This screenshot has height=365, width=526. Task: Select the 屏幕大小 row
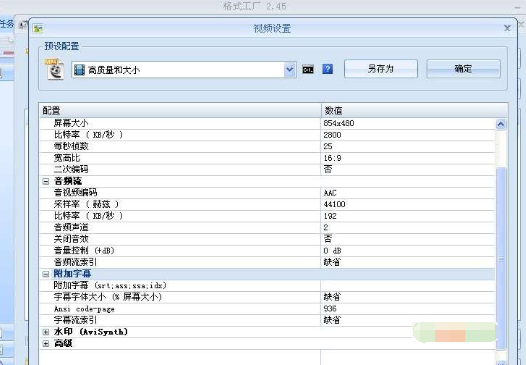(x=267, y=123)
